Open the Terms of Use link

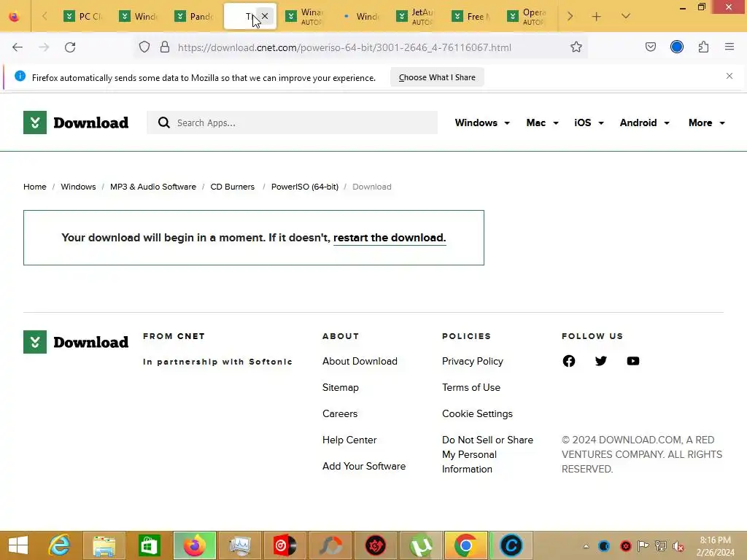471,388
